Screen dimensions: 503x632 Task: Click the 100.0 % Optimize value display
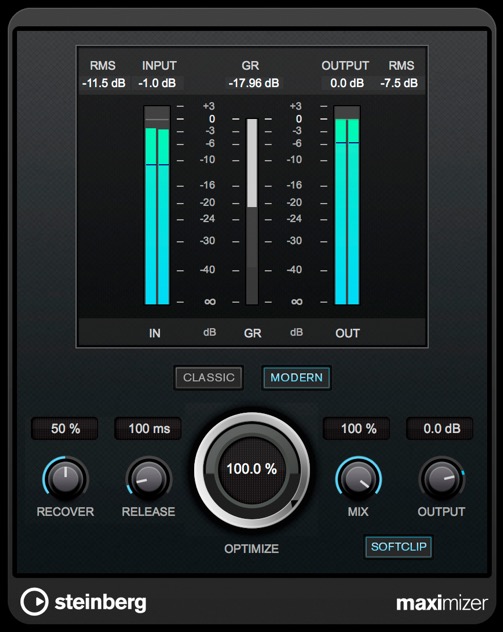pyautogui.click(x=252, y=469)
